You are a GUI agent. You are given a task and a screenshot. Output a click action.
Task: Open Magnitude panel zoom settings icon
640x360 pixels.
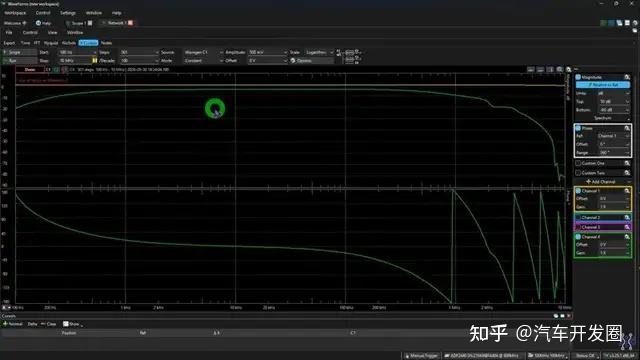click(627, 77)
